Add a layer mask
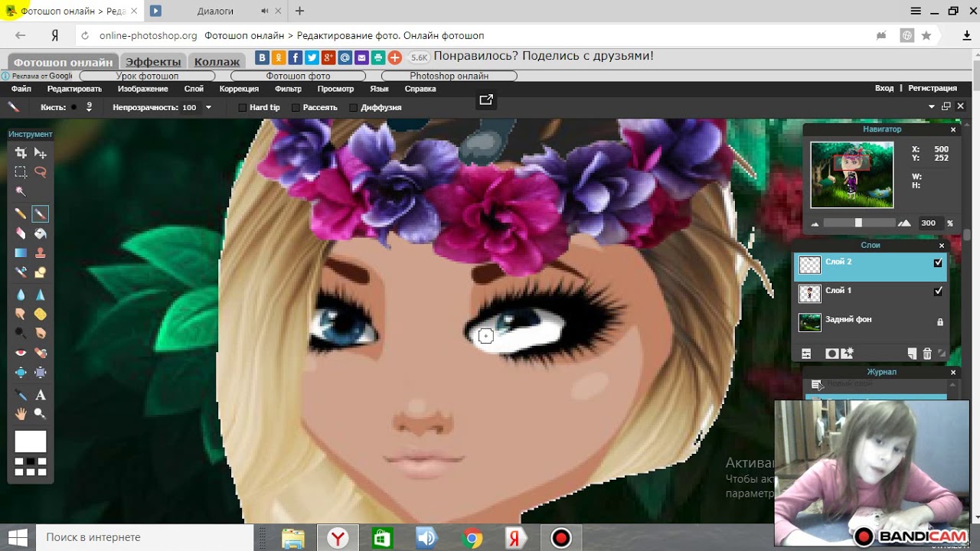Screen dimensions: 980x551 click(x=831, y=354)
